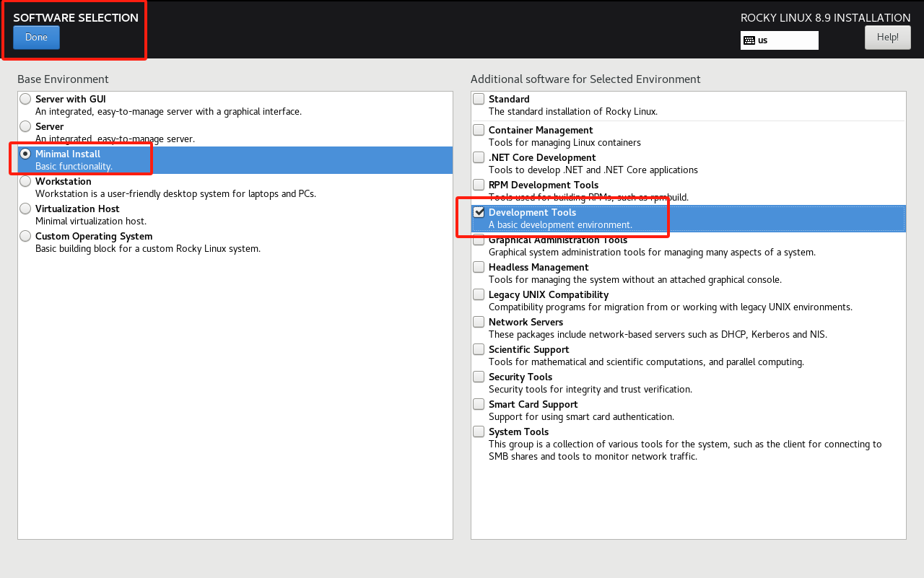Enable Headless Management checkbox
The image size is (924, 578).
pos(479,267)
